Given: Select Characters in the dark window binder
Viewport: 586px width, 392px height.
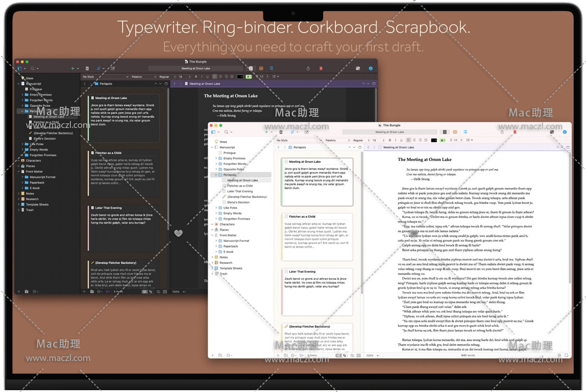Looking at the screenshot, I should pos(33,160).
